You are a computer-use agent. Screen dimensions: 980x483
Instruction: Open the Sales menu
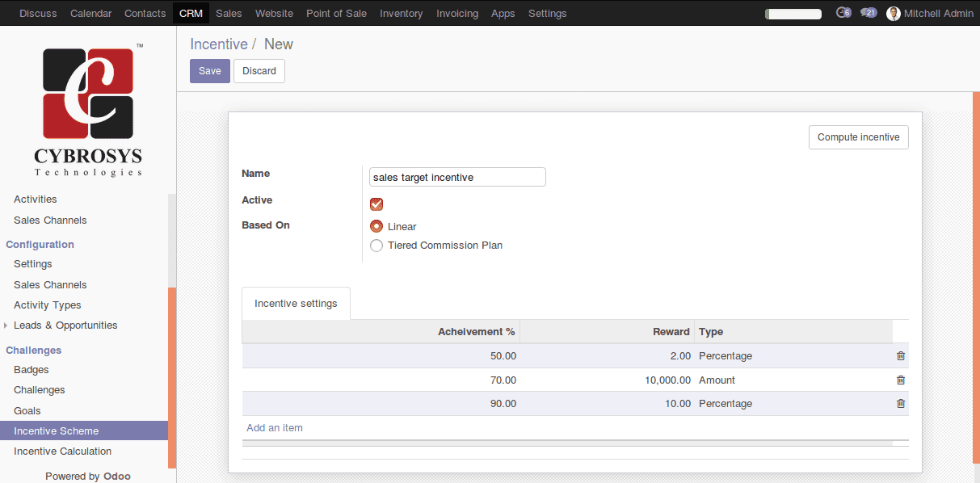(229, 14)
